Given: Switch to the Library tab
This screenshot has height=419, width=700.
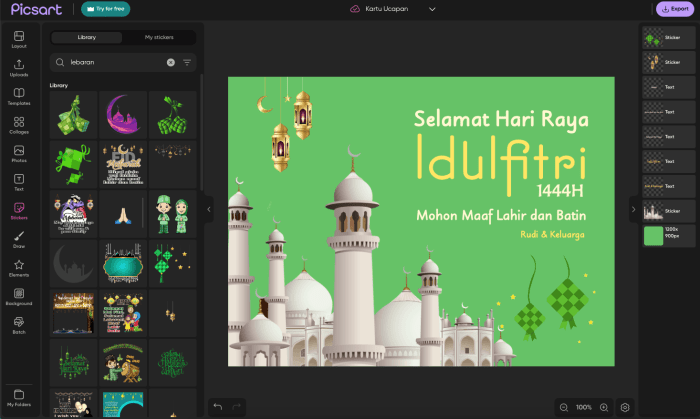Looking at the screenshot, I should [x=87, y=37].
